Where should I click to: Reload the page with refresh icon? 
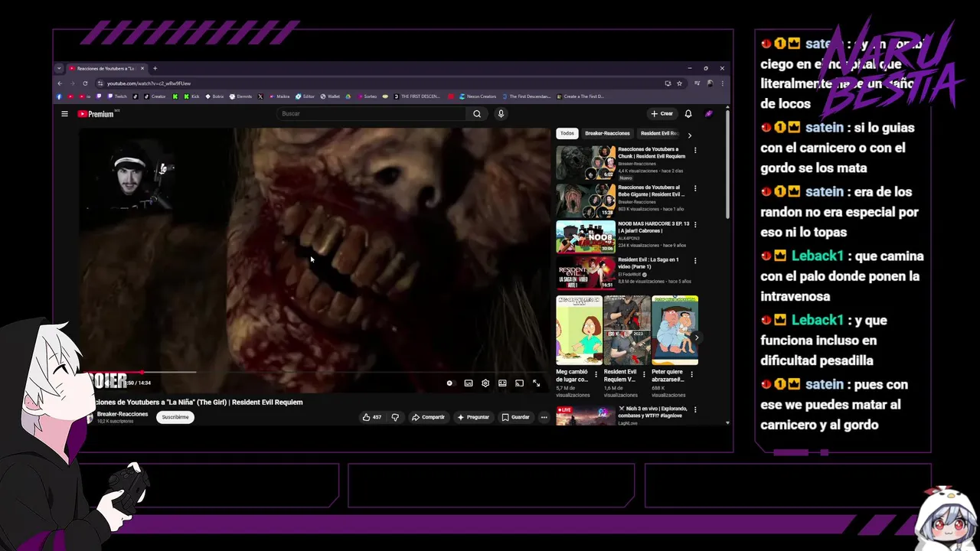point(85,83)
